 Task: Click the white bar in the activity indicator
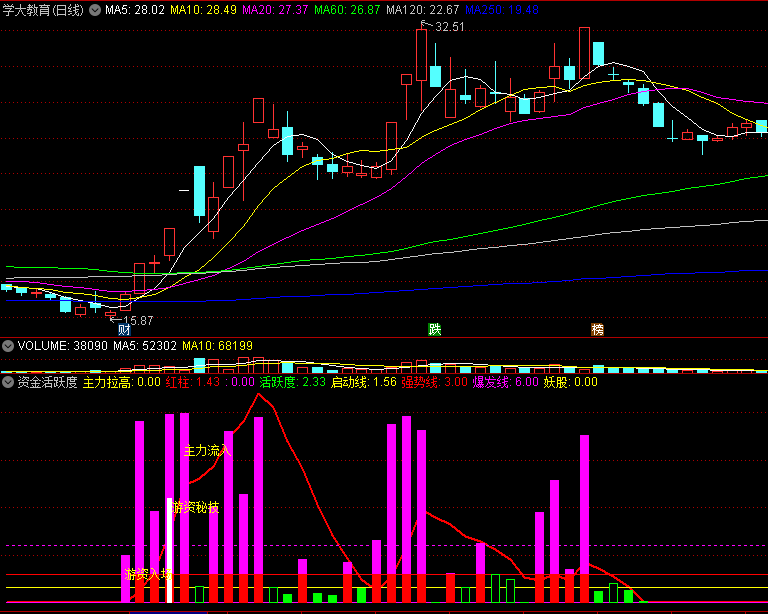click(x=169, y=550)
